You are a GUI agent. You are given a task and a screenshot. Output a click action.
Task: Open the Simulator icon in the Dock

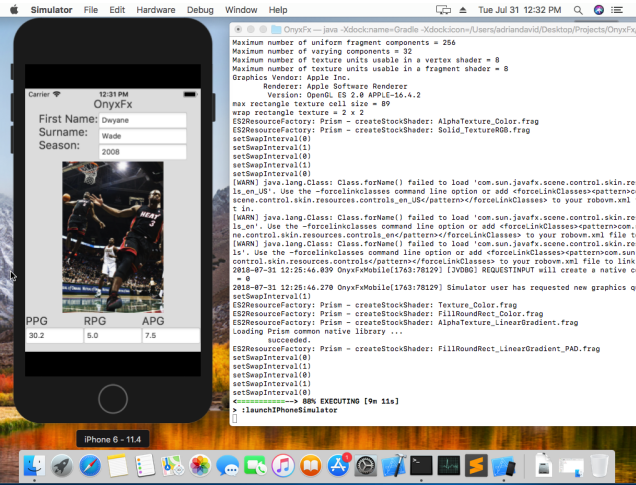click(x=504, y=466)
